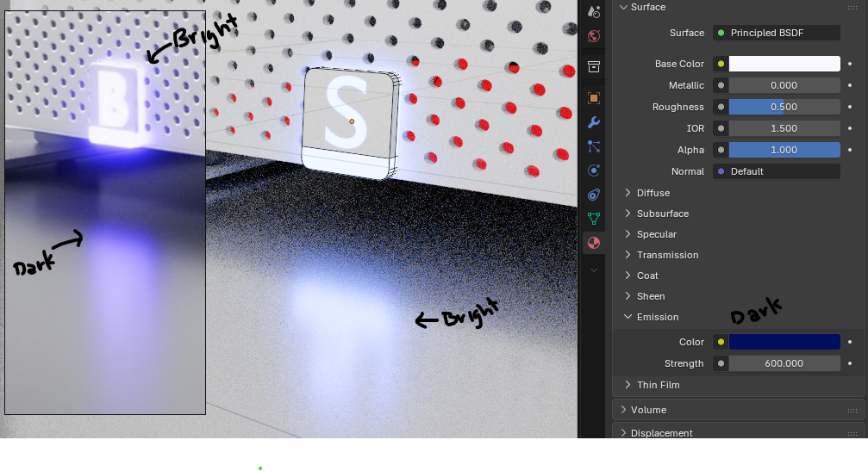Expand the Displacement panel
Viewport: 868px width, 471px height.
[624, 433]
